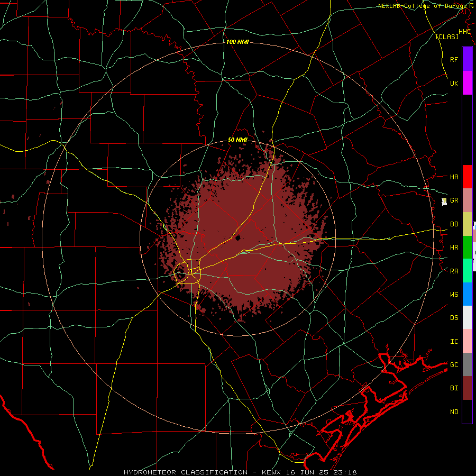Click the "IC" legend label text

pos(454,342)
